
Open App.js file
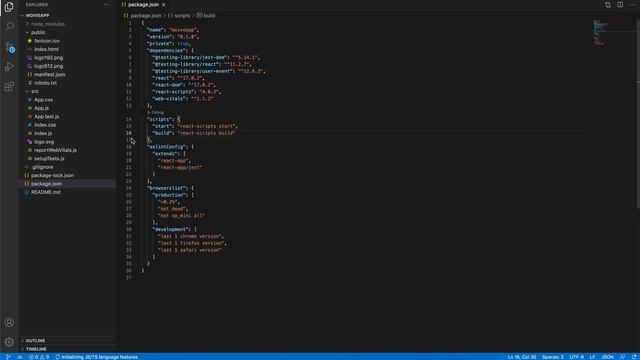pos(42,108)
